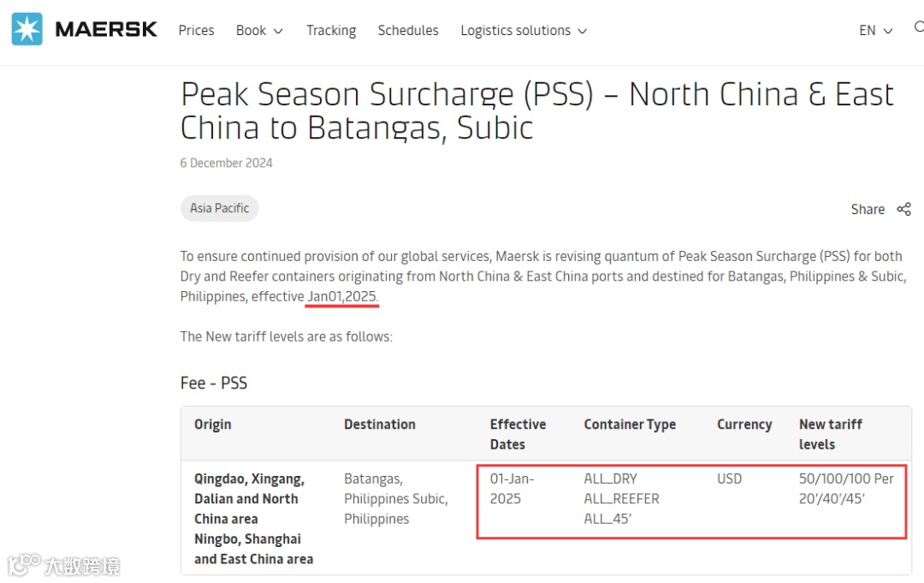Click the watermark logo at bottom left
This screenshot has height=583, width=924.
(24, 565)
